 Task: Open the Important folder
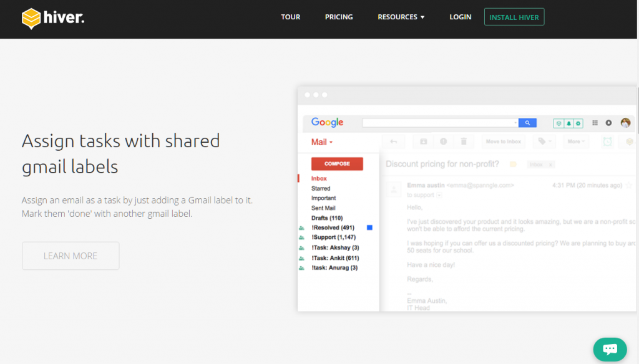(324, 198)
